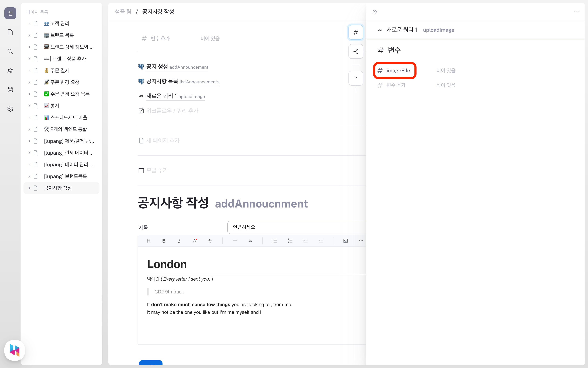This screenshot has width=588, height=368.
Task: Insert horizontal line from editor toolbar
Action: click(235, 241)
